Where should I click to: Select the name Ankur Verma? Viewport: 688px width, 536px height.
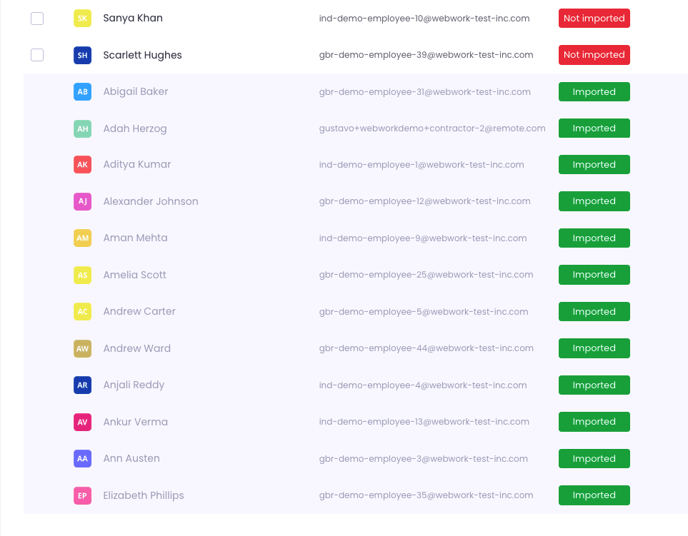136,422
